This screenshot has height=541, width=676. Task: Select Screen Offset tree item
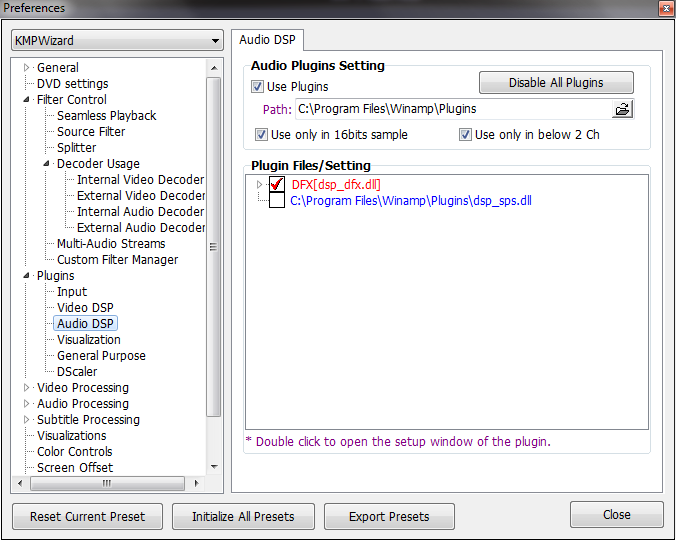(x=75, y=467)
